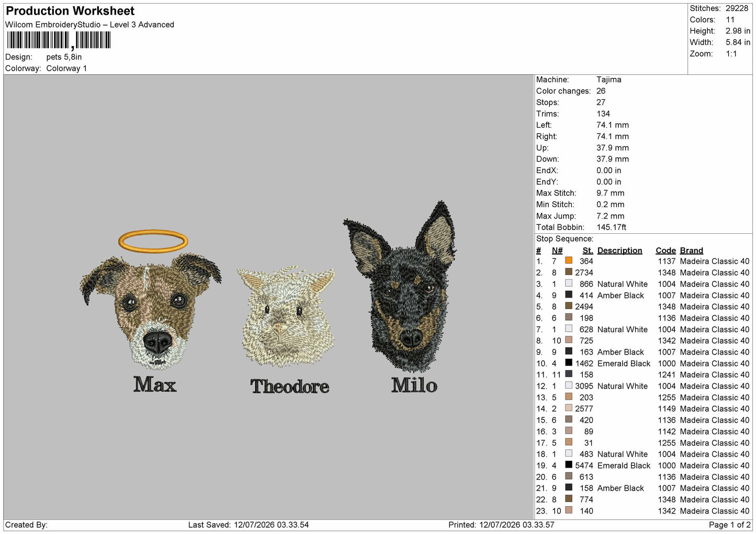The image size is (756, 534).
Task: Select the Milo dog embroidery portrait
Action: [x=400, y=287]
